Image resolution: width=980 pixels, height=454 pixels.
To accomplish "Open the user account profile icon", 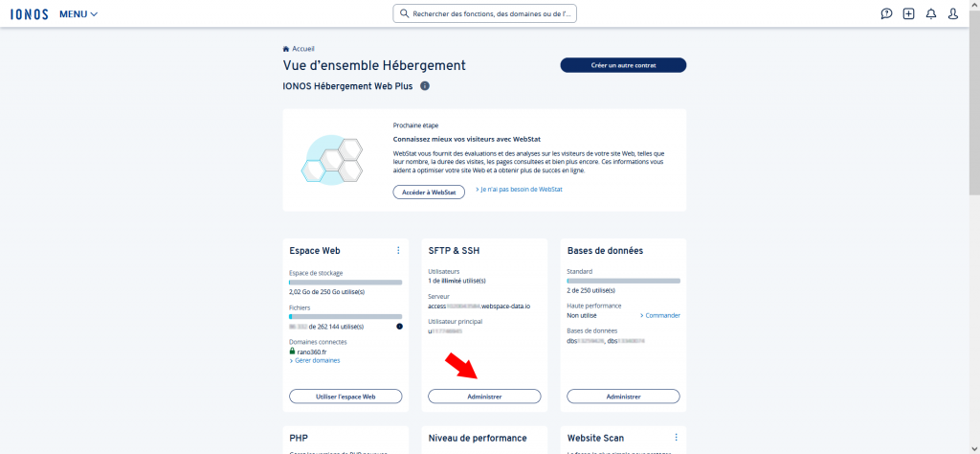I will click(x=953, y=13).
